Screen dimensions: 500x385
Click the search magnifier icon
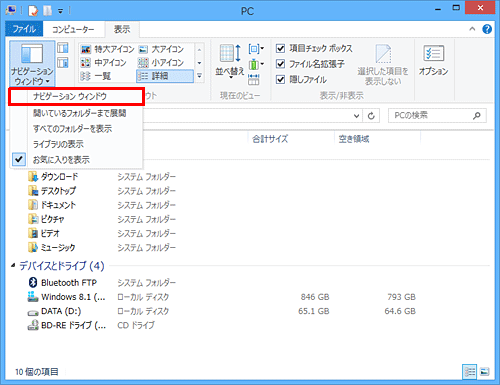click(x=477, y=116)
